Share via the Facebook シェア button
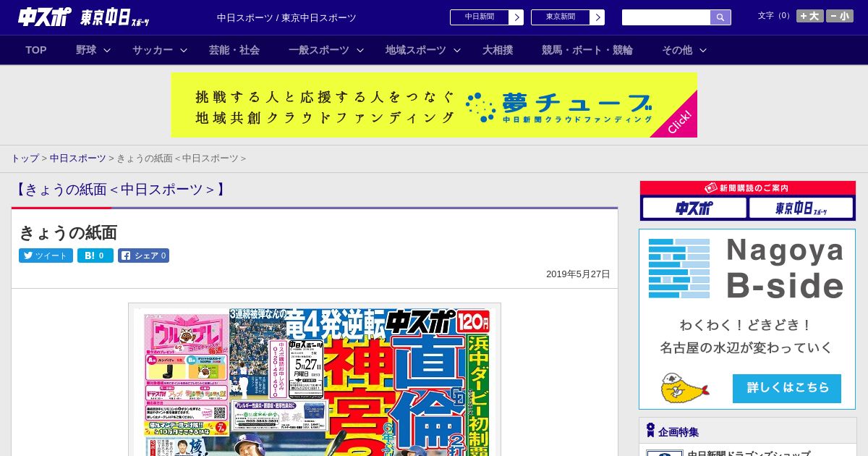 144,256
